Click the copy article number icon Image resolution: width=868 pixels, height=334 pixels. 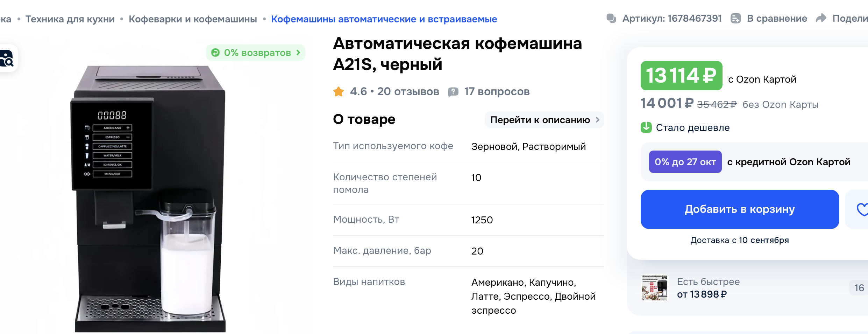click(611, 18)
